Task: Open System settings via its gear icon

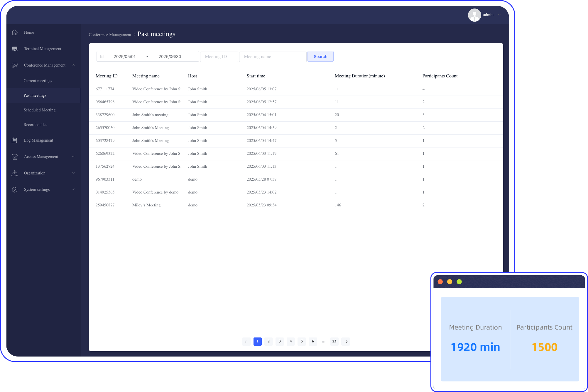Action: (15, 189)
